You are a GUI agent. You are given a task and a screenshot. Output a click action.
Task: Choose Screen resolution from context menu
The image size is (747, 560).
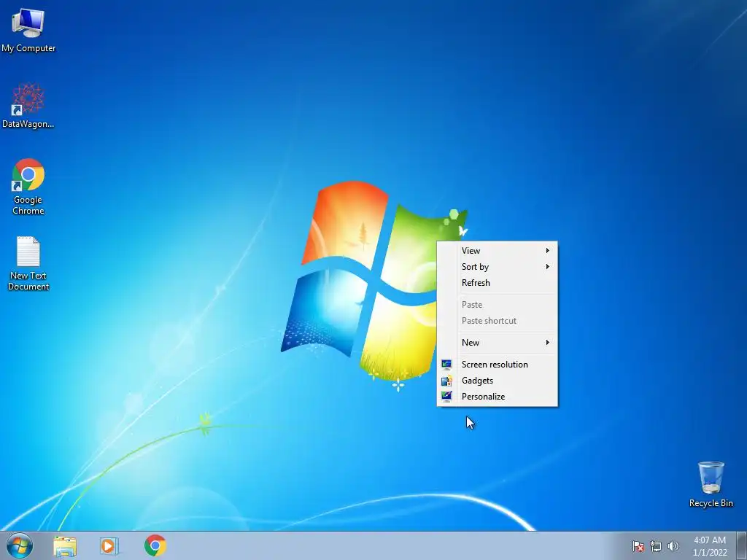pyautogui.click(x=498, y=365)
